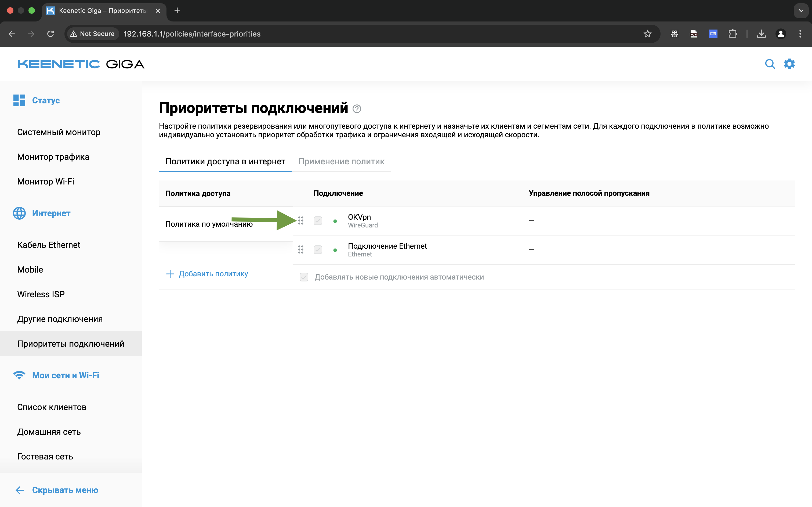The image size is (812, 507).
Task: Open the tab search chevron in the browser
Action: (801, 10)
